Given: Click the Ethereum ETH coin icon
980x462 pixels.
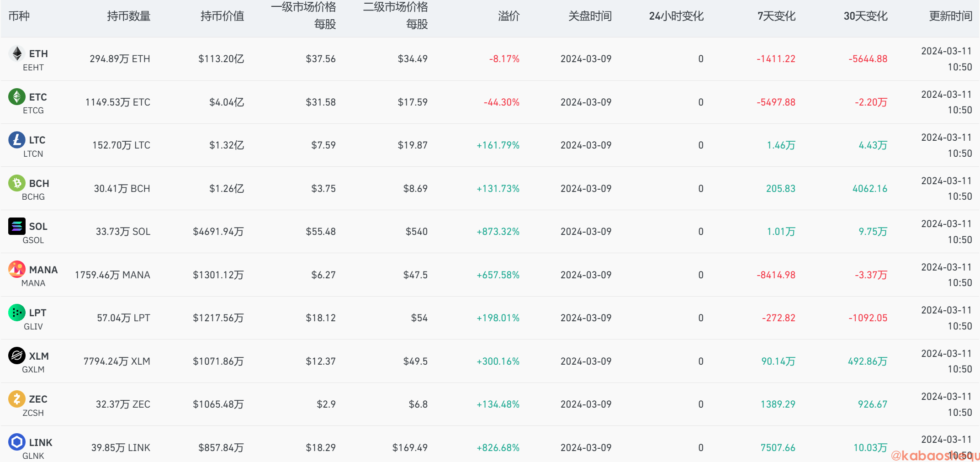Looking at the screenshot, I should (x=17, y=54).
